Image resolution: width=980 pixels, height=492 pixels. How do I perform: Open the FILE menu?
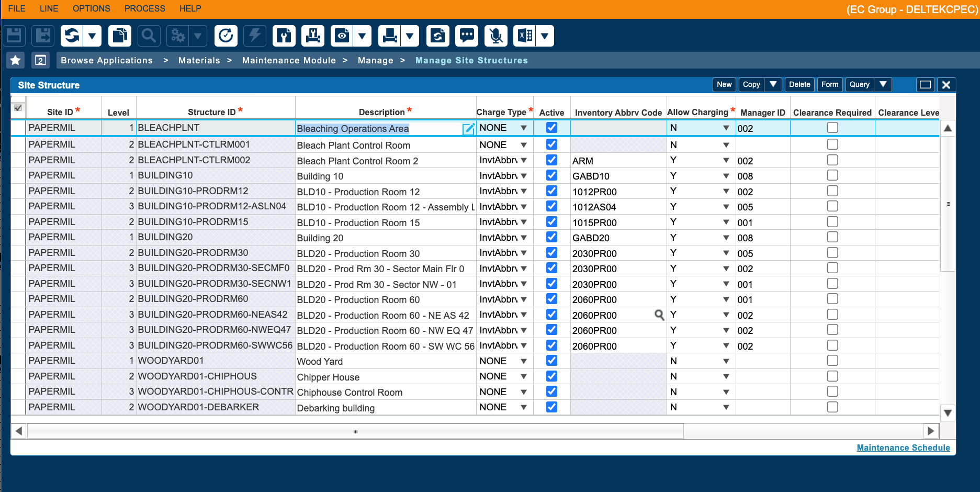click(17, 8)
